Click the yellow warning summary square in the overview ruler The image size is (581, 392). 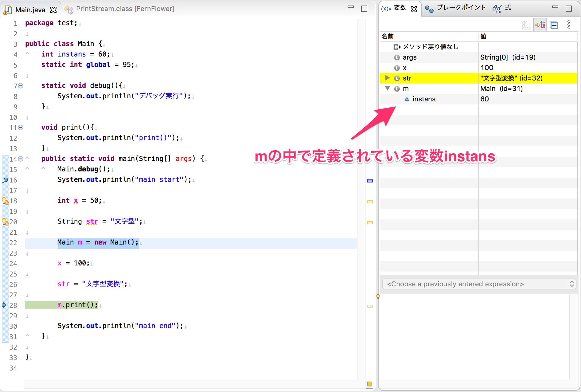pyautogui.click(x=370, y=384)
